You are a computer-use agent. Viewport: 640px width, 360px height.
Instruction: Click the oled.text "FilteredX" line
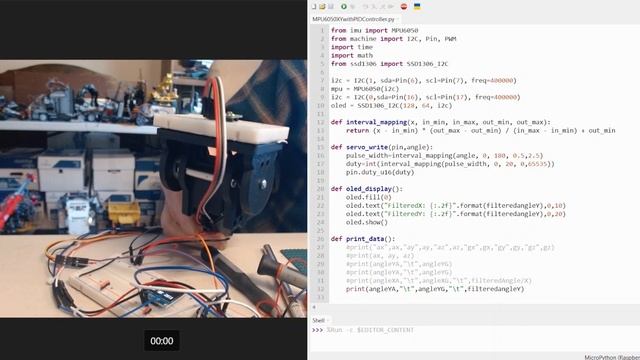tap(456, 205)
